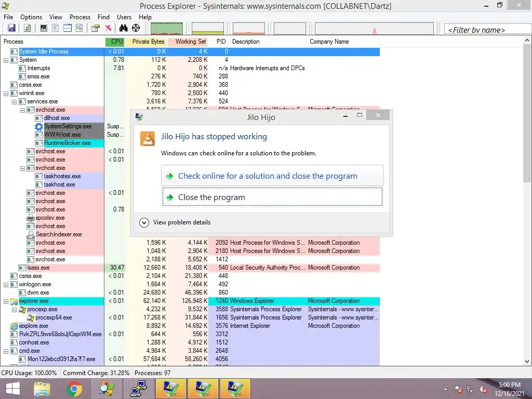Toggle the lower pane toolbar icon

click(x=68, y=28)
